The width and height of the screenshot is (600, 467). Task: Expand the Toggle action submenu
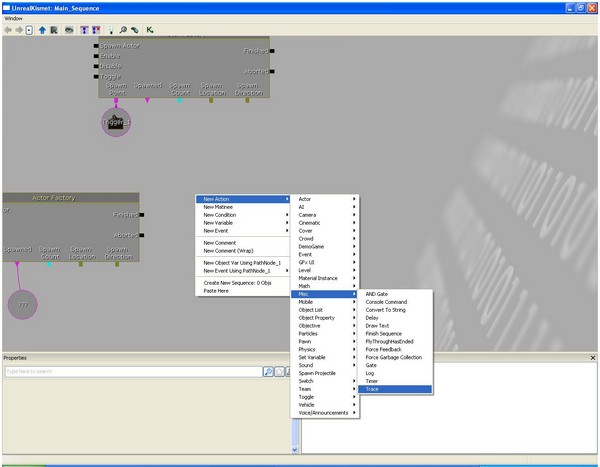click(x=324, y=397)
